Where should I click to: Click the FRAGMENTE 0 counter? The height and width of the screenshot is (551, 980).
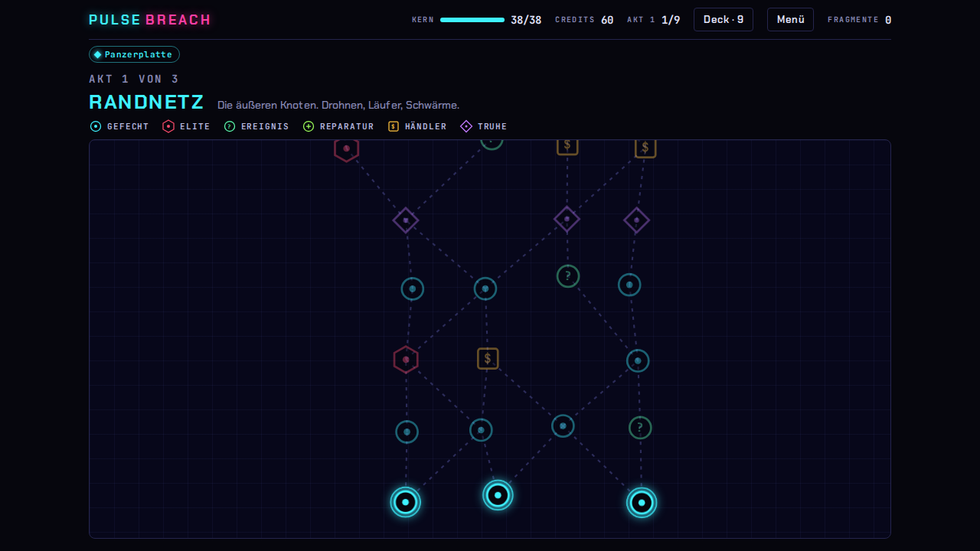[x=859, y=20]
